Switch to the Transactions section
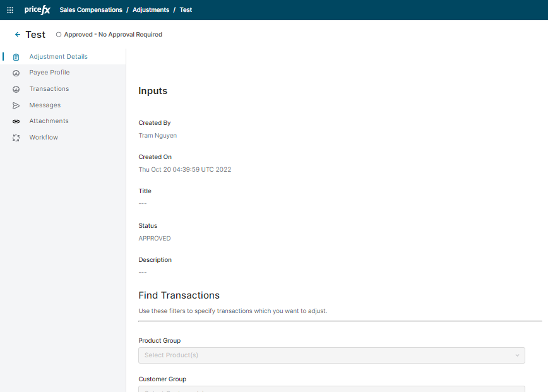 49,89
